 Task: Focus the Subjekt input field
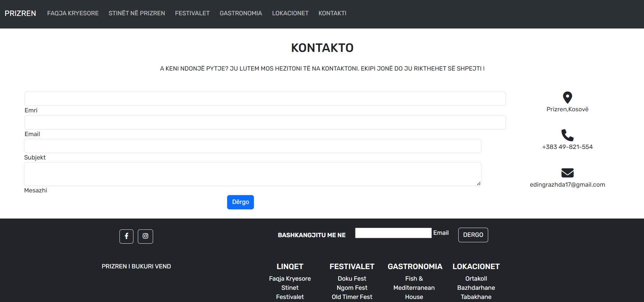click(x=253, y=146)
